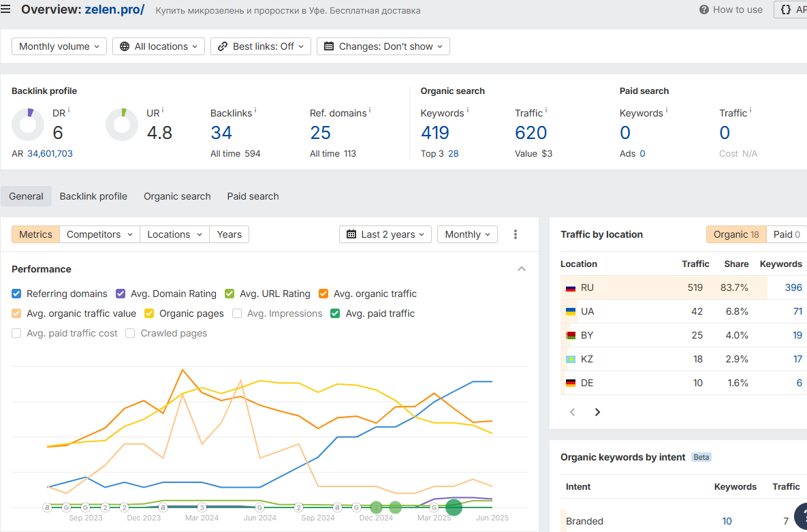The height and width of the screenshot is (532, 807).
Task: Select the Years chart tab
Action: (229, 234)
